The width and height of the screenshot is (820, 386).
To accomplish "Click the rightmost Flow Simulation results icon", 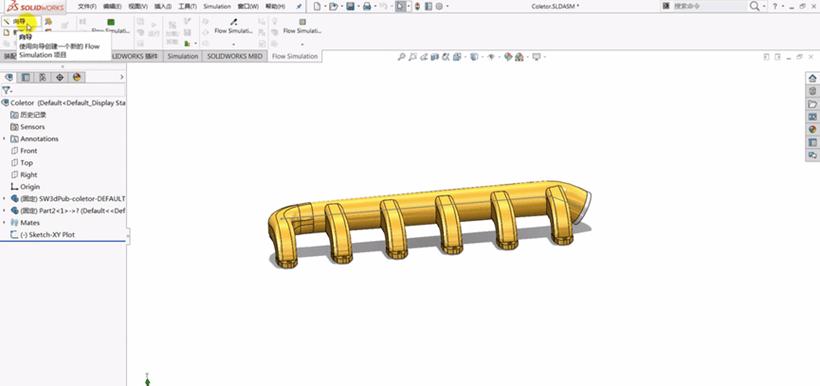I will tap(302, 22).
